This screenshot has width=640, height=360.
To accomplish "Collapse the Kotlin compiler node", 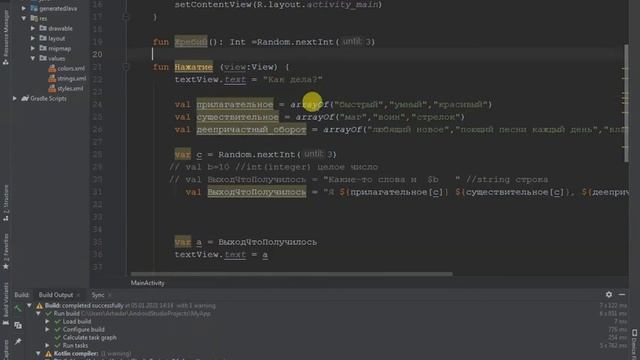I will tap(38, 353).
